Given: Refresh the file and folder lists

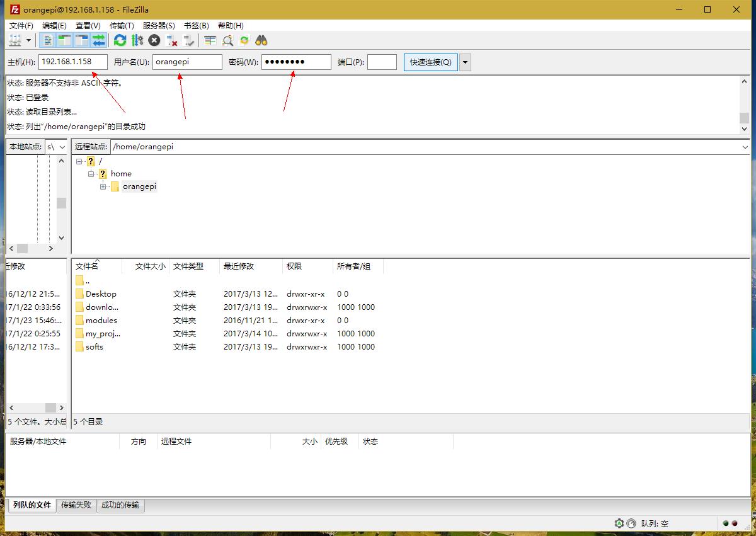Looking at the screenshot, I should pos(120,40).
